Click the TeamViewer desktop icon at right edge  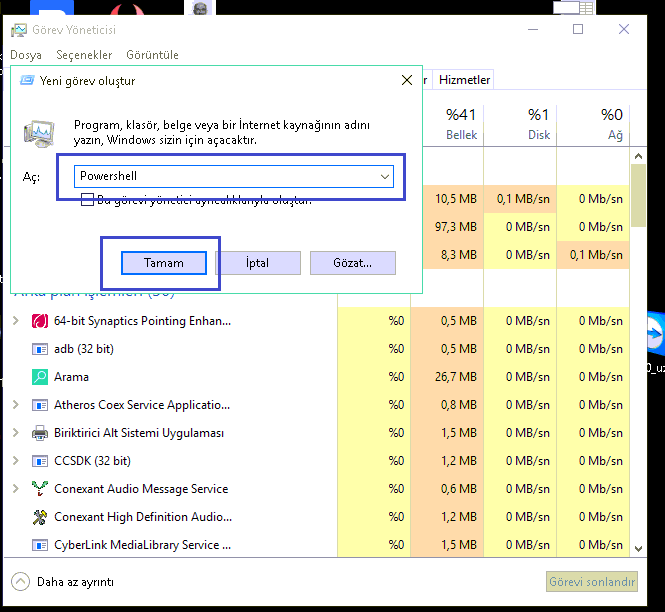click(655, 333)
